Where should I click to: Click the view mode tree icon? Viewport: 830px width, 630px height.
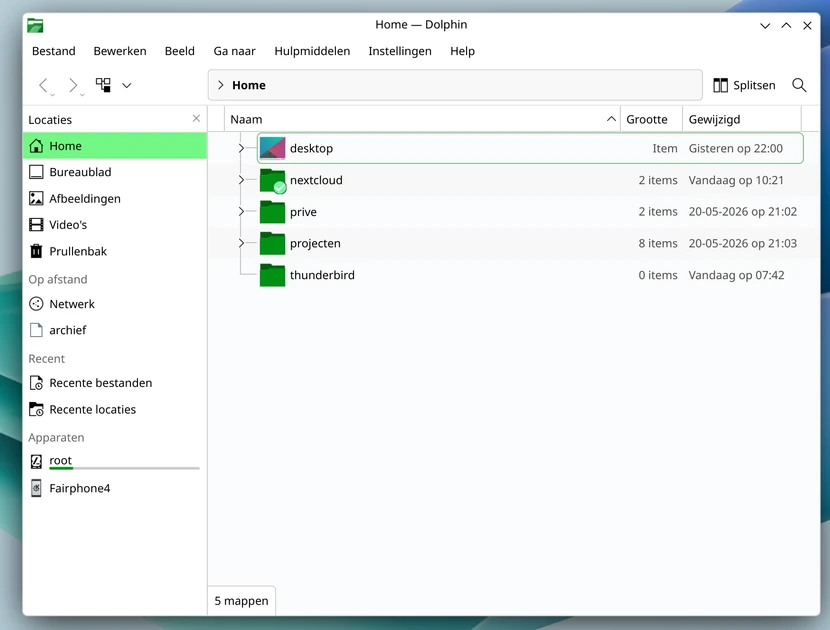click(x=103, y=85)
